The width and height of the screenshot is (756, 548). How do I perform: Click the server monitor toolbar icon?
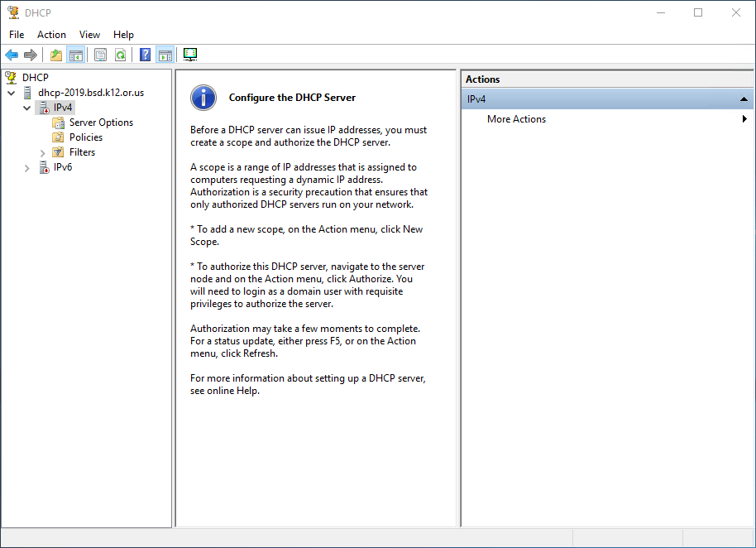tap(190, 55)
